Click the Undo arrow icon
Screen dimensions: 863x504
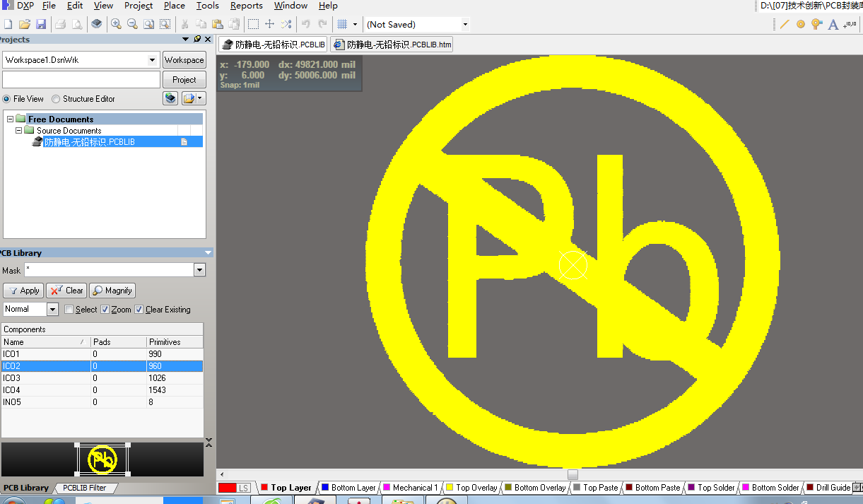tap(306, 24)
